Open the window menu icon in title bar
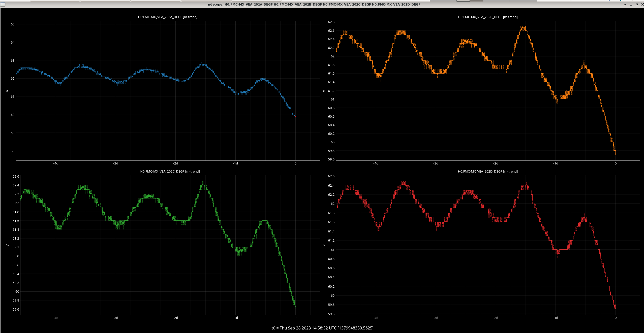Viewport: 644px width, 333px height. tap(3, 4)
